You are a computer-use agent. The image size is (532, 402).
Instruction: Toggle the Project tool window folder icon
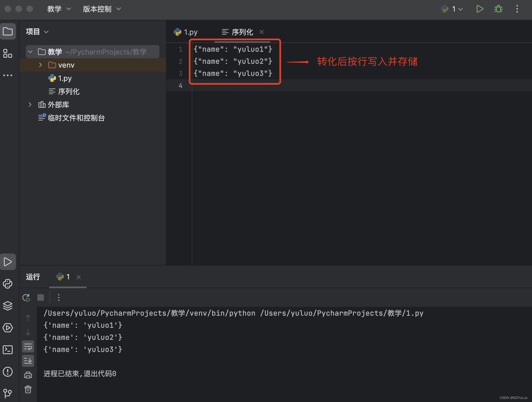coord(8,32)
